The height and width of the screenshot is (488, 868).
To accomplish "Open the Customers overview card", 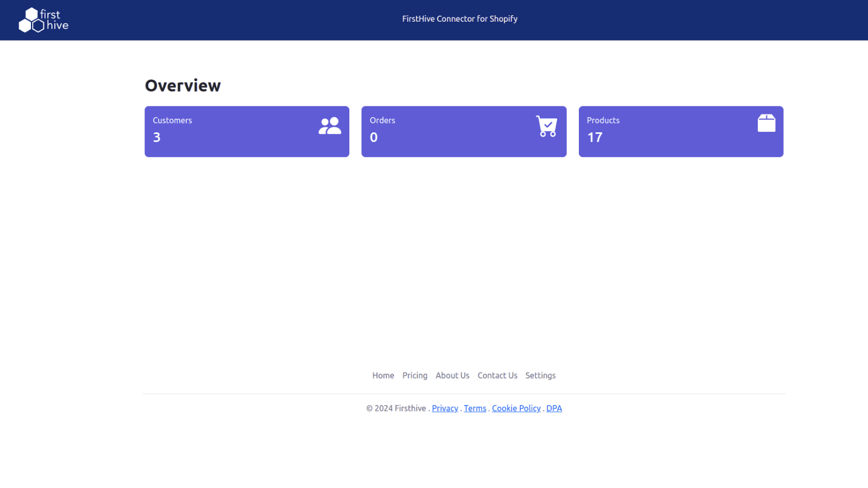I will 247,131.
